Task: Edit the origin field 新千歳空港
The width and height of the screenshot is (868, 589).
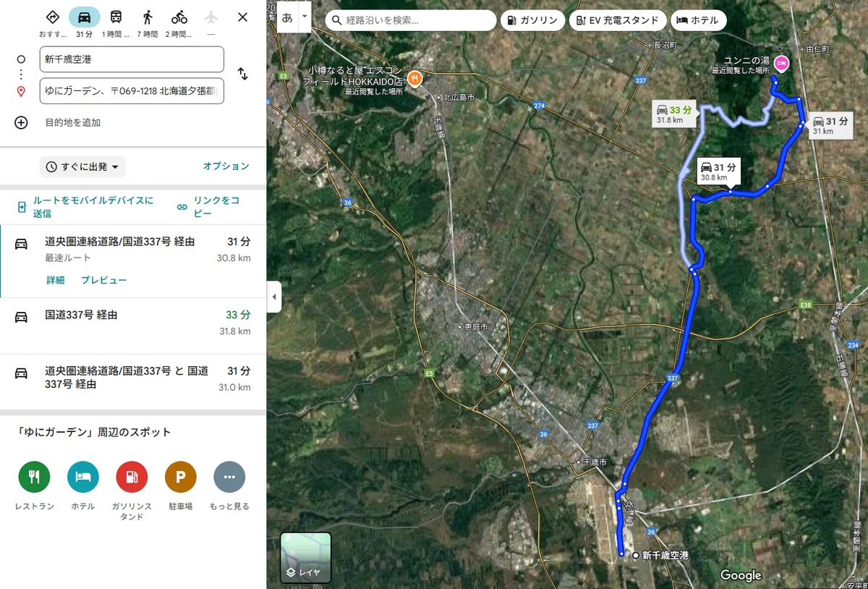Action: click(132, 59)
